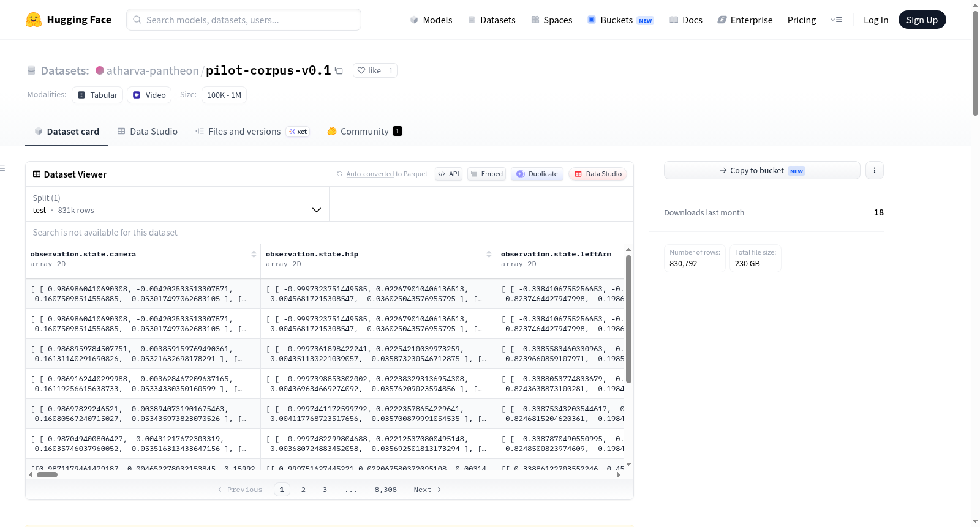Screen dimensions: 980x527
Task: Click the Log In link
Action: point(876,20)
